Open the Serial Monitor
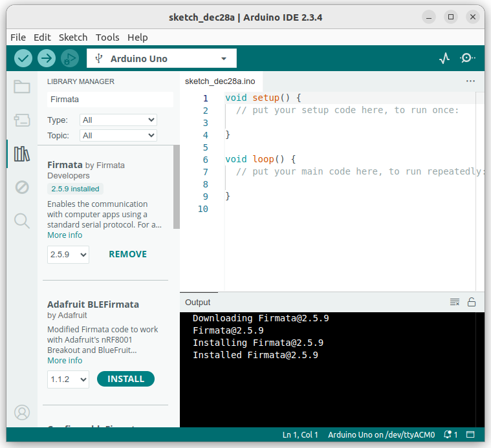This screenshot has height=448, width=491. click(x=467, y=58)
